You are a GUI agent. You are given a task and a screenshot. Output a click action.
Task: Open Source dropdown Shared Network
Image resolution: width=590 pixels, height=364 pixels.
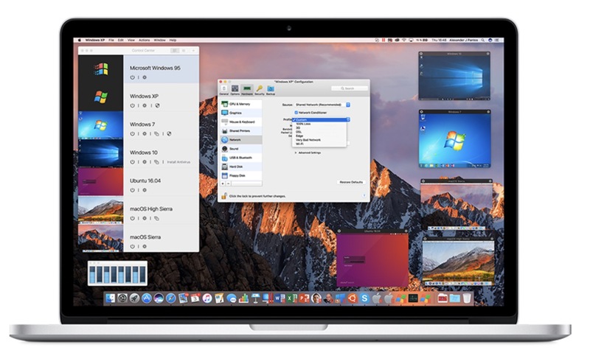click(322, 105)
